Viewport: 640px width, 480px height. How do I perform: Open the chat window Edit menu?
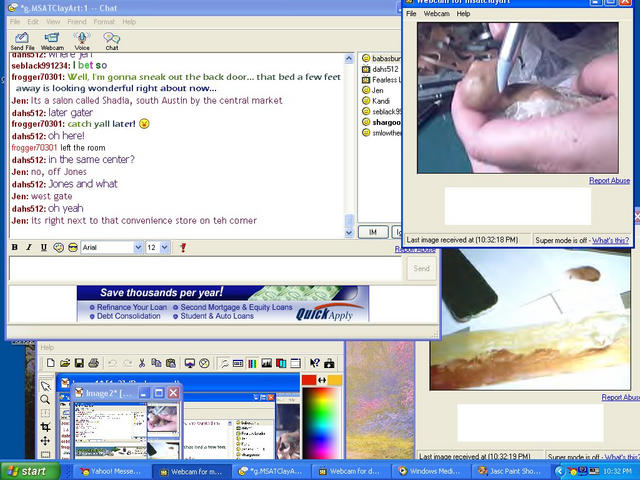(33, 22)
